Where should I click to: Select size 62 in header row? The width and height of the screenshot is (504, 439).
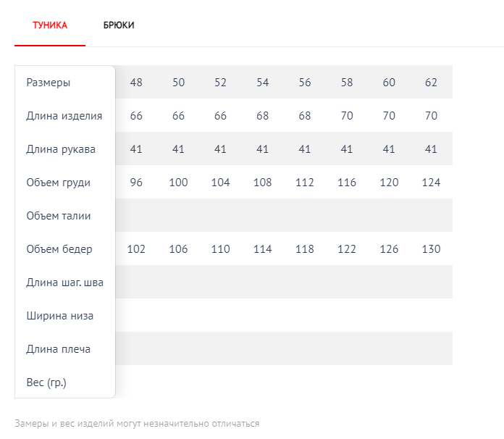pos(431,83)
